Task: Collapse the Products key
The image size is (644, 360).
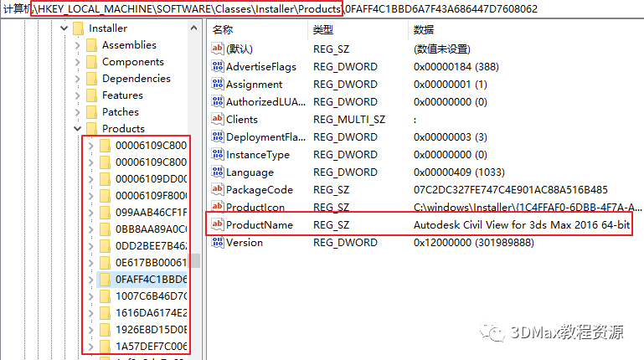Action: tap(78, 128)
